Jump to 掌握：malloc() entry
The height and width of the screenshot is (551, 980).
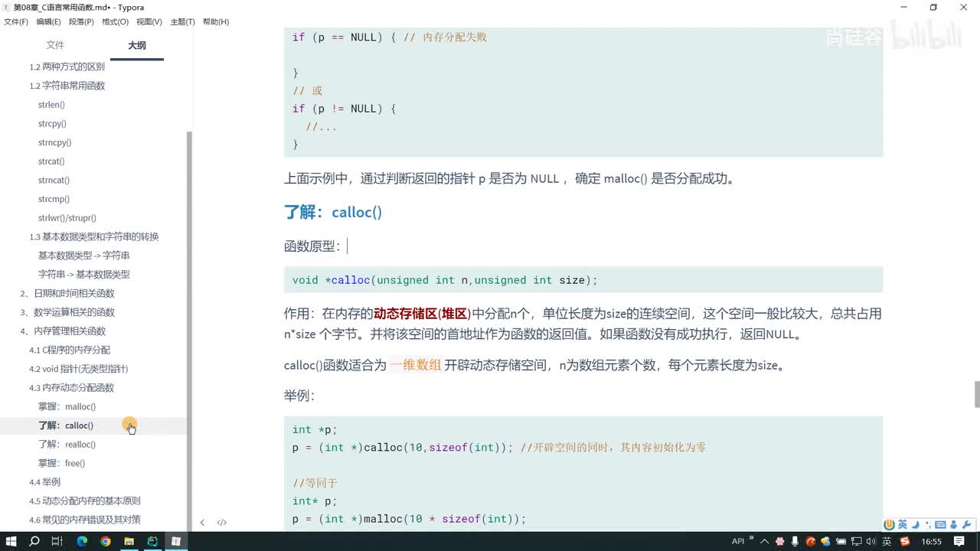click(x=67, y=406)
